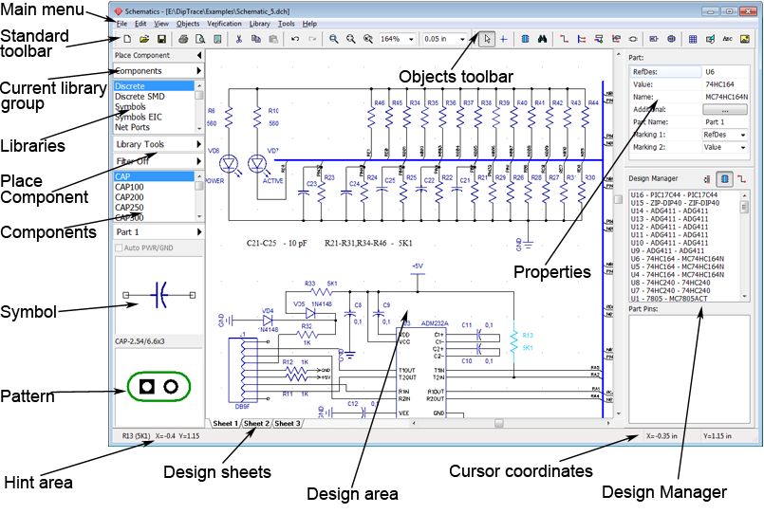Open the 0.05 in grid size dropdown
The width and height of the screenshot is (764, 532).
tap(462, 39)
